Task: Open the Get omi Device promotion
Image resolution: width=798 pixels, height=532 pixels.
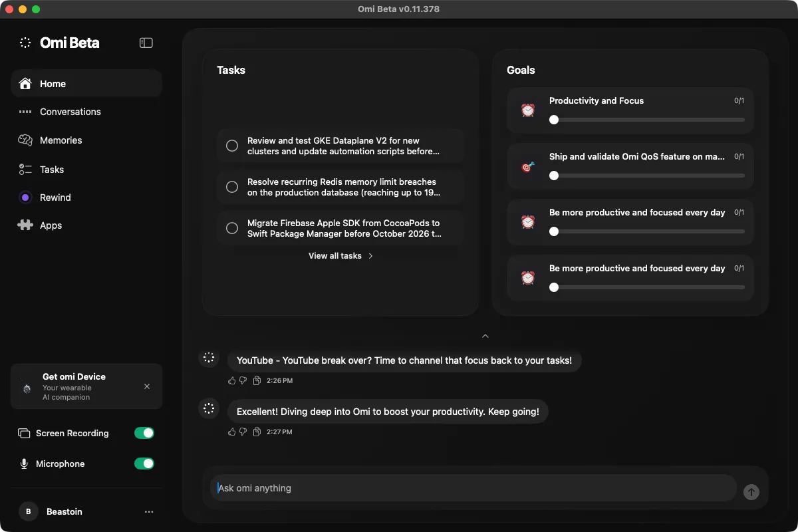Action: click(x=86, y=386)
